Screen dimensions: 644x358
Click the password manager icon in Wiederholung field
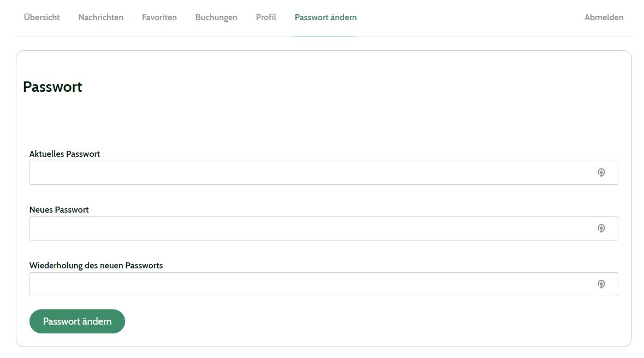pos(601,284)
